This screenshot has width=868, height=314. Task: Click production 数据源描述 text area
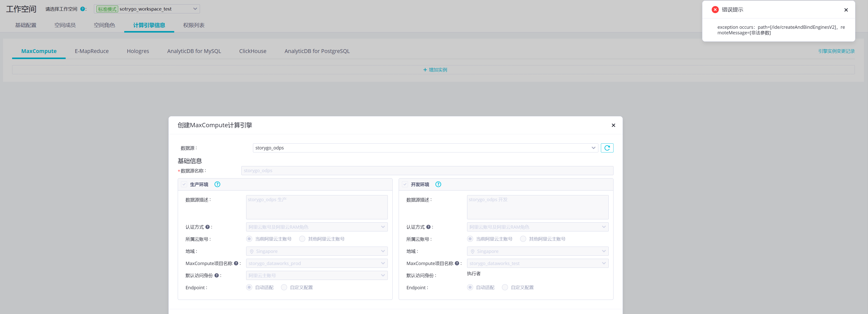tap(317, 207)
